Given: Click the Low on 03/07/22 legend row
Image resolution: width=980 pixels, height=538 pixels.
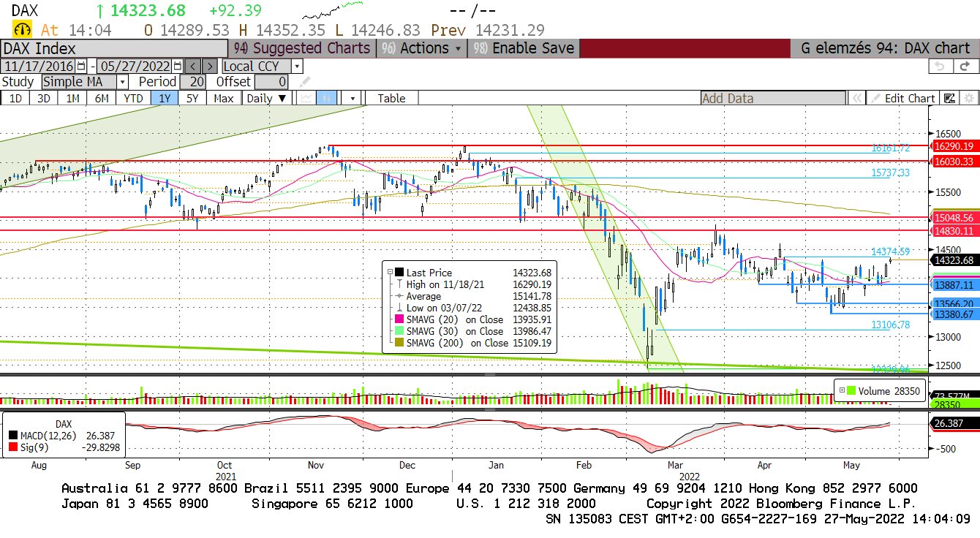Looking at the screenshot, I should (x=472, y=308).
